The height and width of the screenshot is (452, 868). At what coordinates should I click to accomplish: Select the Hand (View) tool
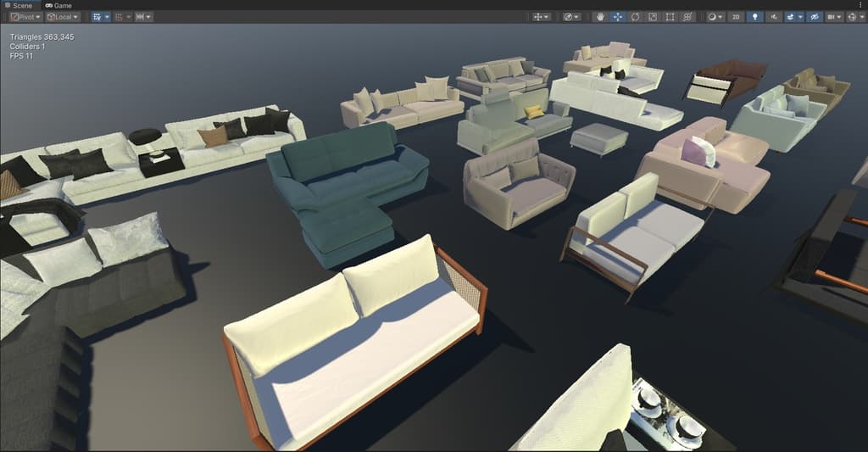point(600,17)
